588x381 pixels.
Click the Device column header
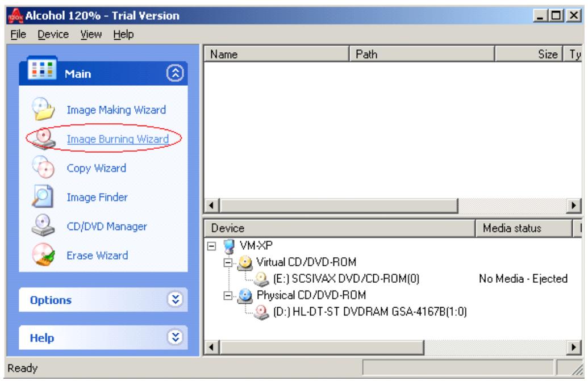[x=339, y=228]
